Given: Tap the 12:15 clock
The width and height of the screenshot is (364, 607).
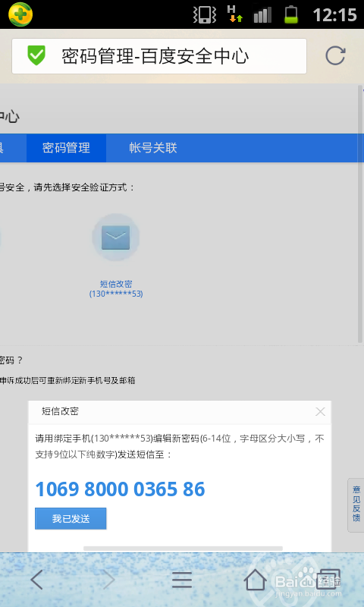Looking at the screenshot, I should (x=334, y=15).
